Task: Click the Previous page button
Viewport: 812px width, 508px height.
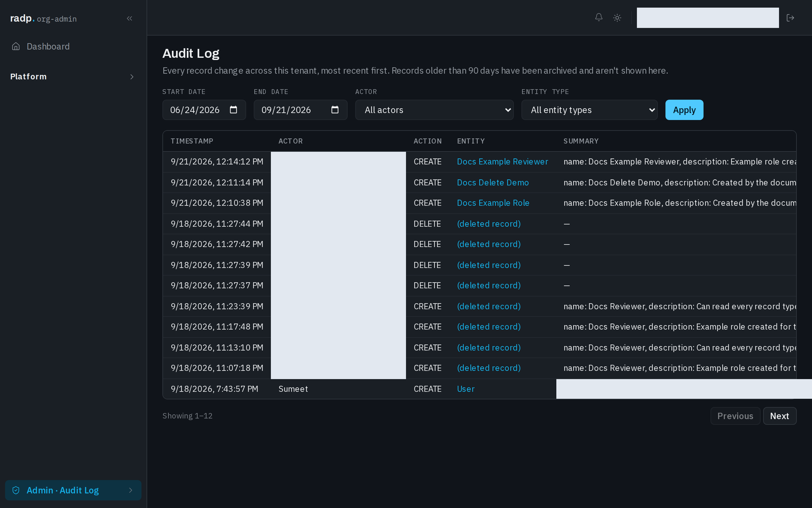Action: (735, 416)
